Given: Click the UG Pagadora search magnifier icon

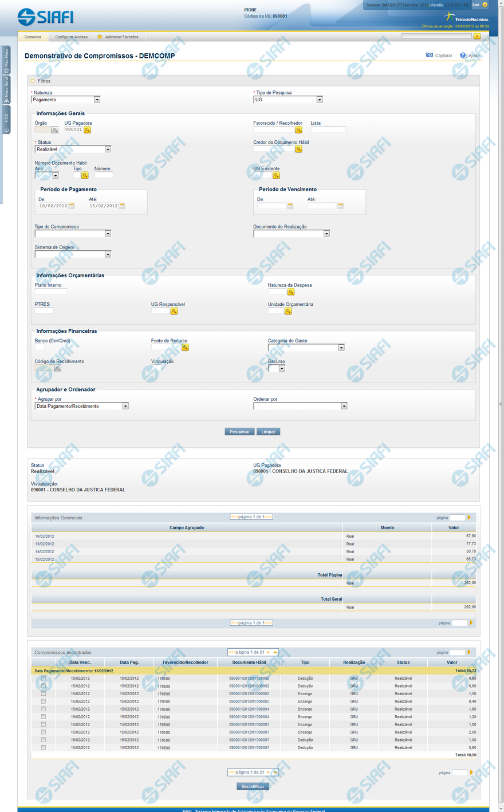Looking at the screenshot, I should 88,130.
